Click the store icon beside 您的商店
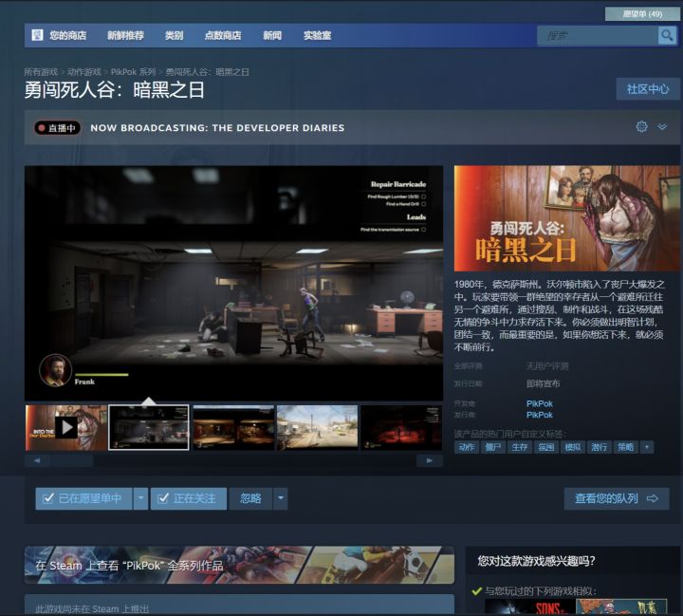Image resolution: width=683 pixels, height=616 pixels. [37, 35]
